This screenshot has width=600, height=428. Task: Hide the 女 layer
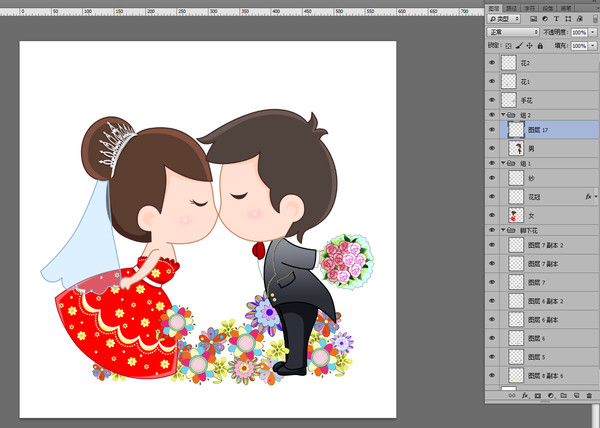(492, 215)
